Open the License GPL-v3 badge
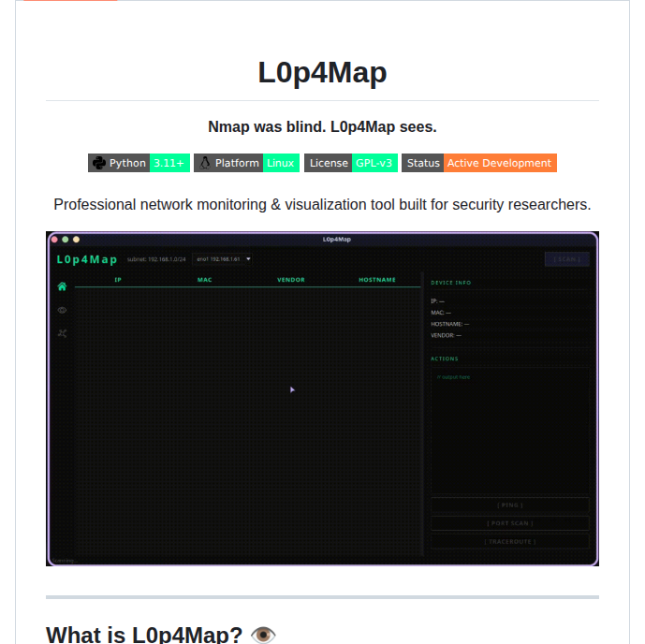The width and height of the screenshot is (645, 644). tap(351, 163)
